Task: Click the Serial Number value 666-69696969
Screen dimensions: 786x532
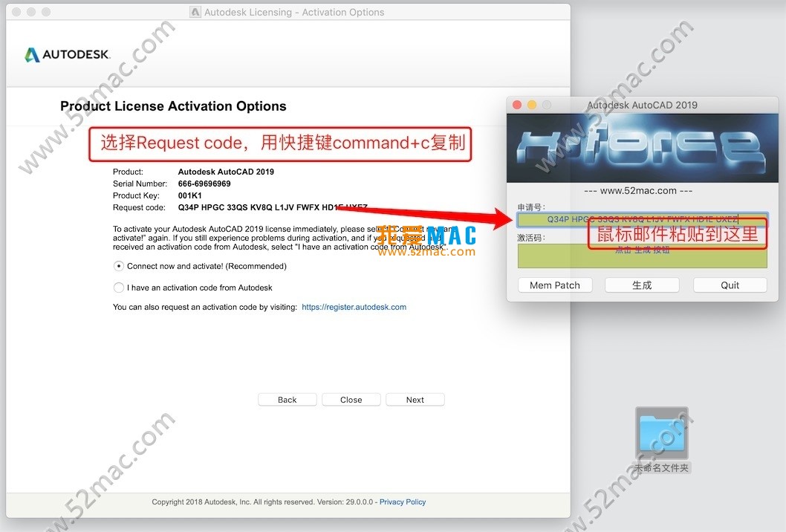Action: tap(204, 184)
